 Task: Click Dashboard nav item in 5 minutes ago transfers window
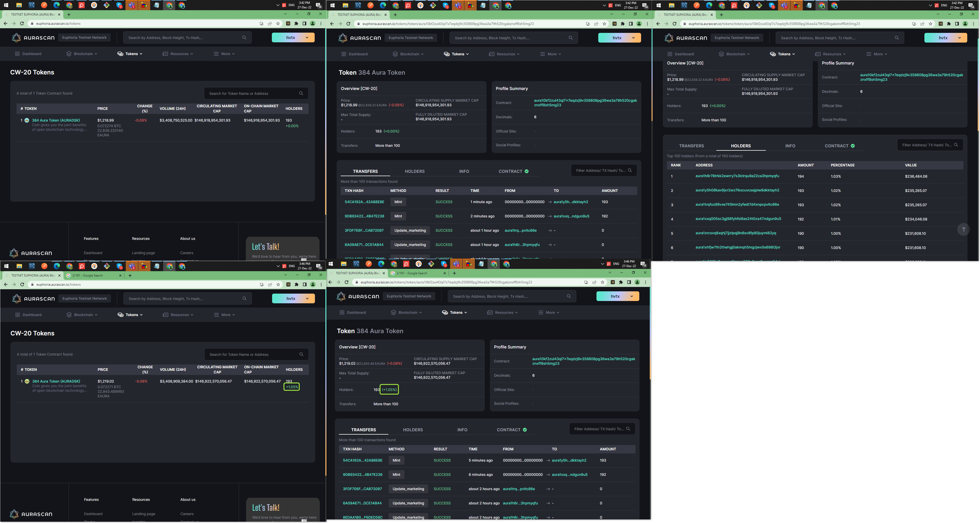(352, 312)
